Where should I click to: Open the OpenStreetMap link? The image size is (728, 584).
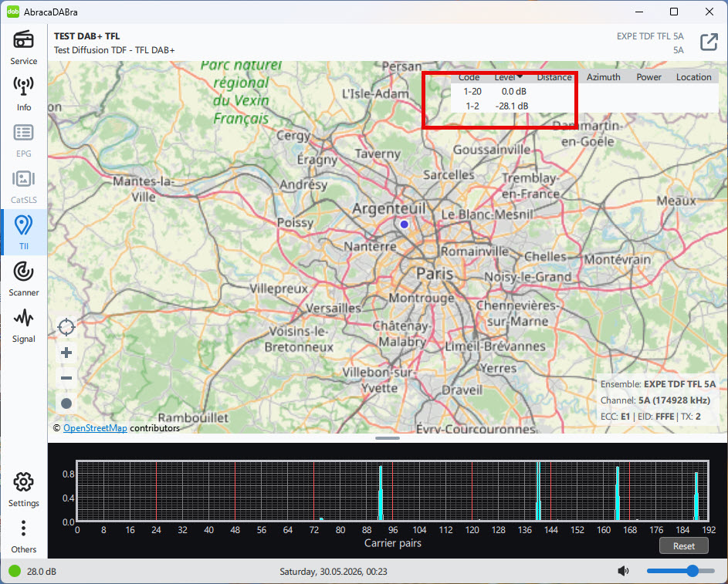(95, 428)
